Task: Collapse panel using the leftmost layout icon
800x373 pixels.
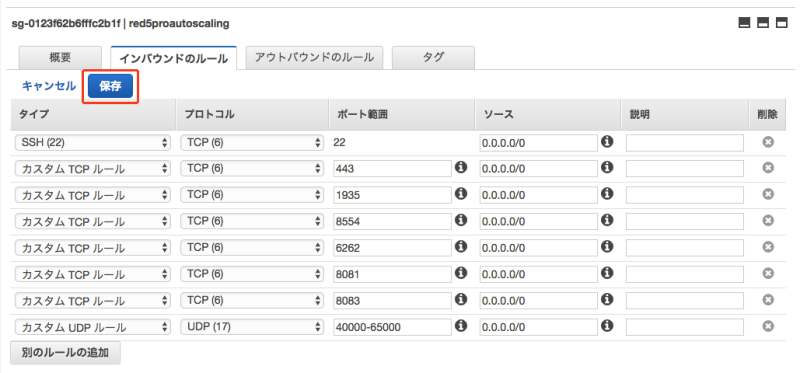Action: [744, 23]
